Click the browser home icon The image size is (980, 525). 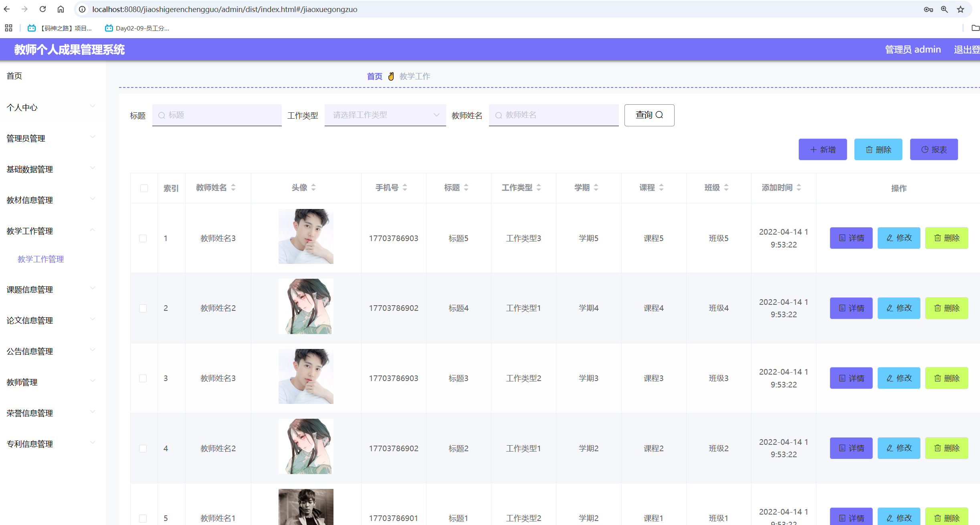(x=61, y=9)
